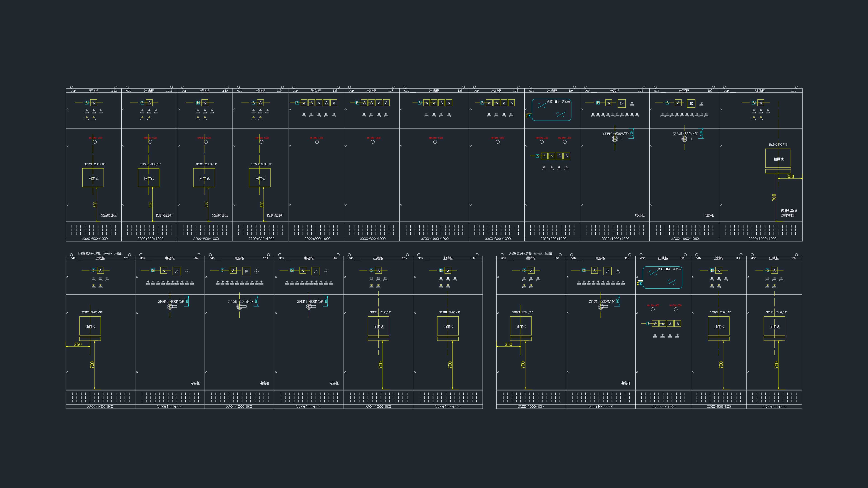Click the yellow A ammeter box in cabinet 1B10
The height and width of the screenshot is (488, 868).
(205, 103)
